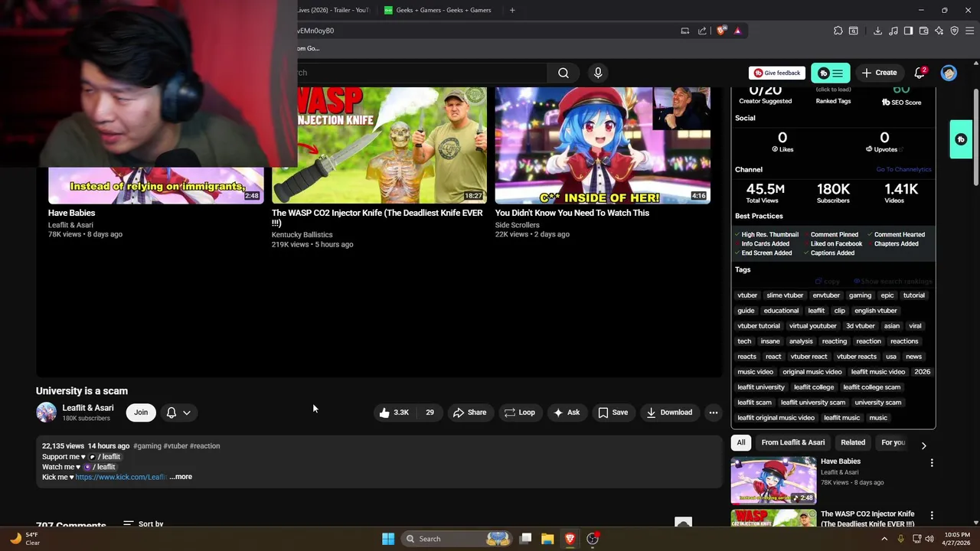Open You Didn't Know video thumbnail
The height and width of the screenshot is (551, 980).
pos(603,145)
